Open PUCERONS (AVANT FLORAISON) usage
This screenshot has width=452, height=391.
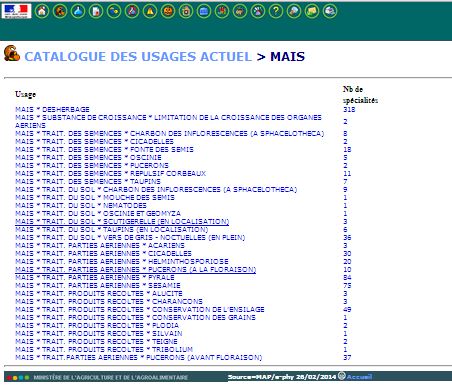[x=139, y=357]
